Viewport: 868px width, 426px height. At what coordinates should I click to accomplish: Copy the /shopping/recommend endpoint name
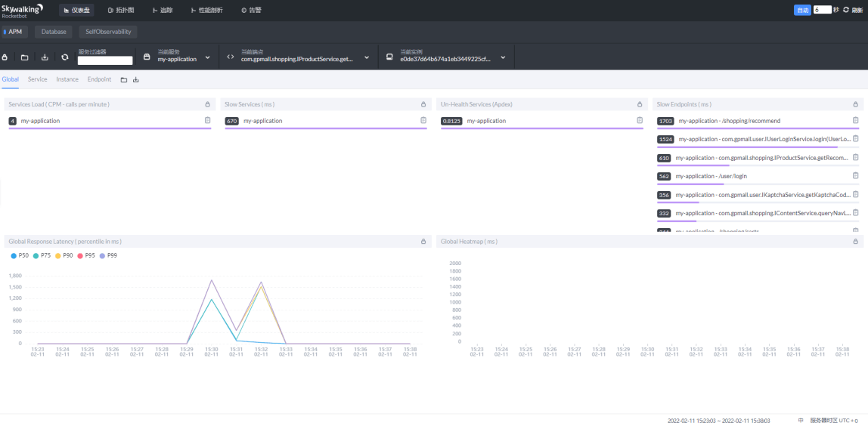[x=855, y=120]
